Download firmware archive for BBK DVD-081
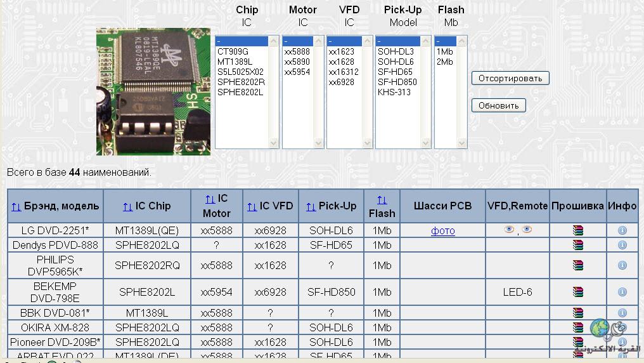Image resolution: width=644 pixels, height=363 pixels. tap(578, 313)
